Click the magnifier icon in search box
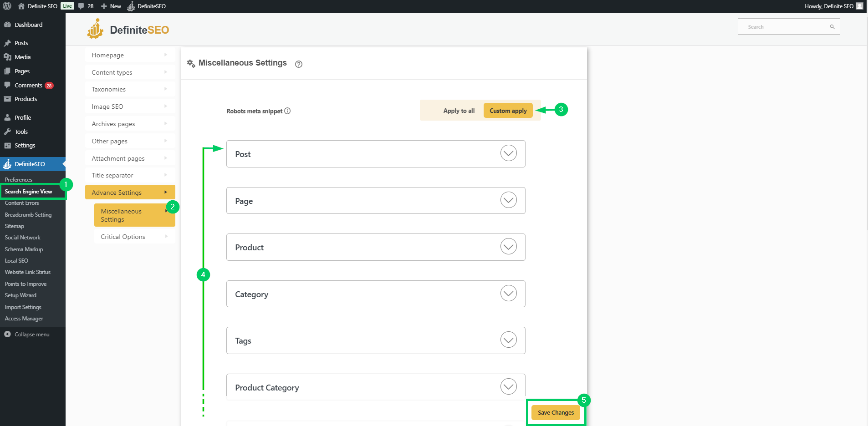The height and width of the screenshot is (426, 868). 832,27
